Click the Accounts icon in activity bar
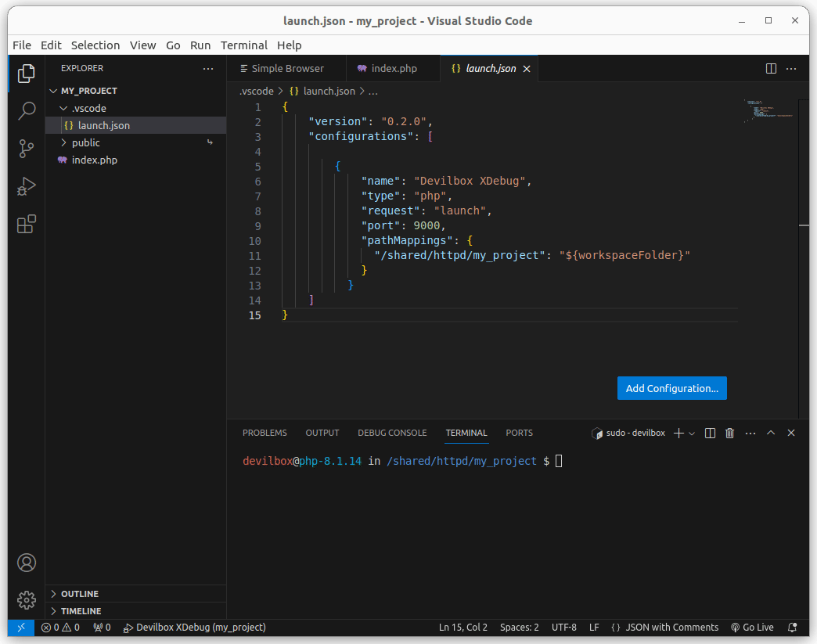The width and height of the screenshot is (817, 644). tap(27, 563)
